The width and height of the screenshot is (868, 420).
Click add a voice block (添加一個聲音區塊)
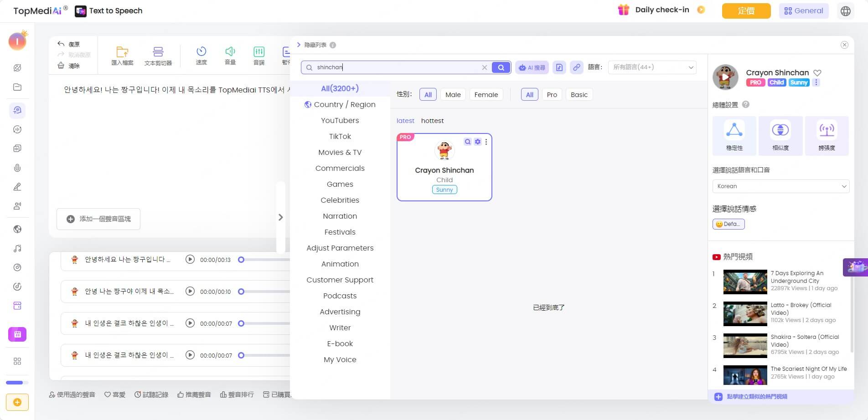[x=98, y=219]
